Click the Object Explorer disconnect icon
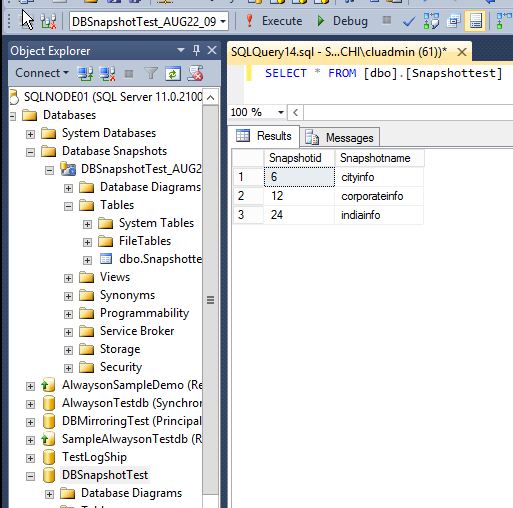The image size is (513, 508). (x=108, y=73)
